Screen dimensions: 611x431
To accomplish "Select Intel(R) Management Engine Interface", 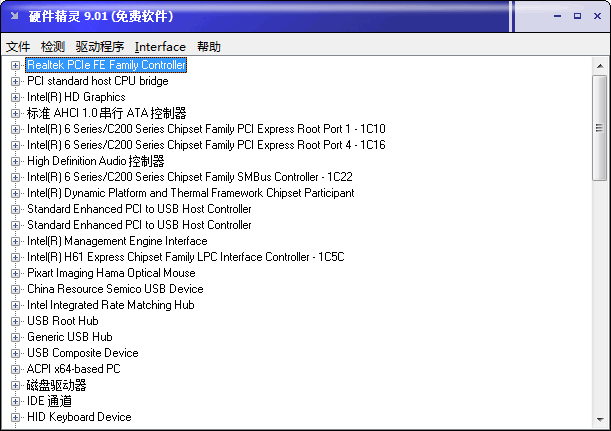I will point(117,241).
